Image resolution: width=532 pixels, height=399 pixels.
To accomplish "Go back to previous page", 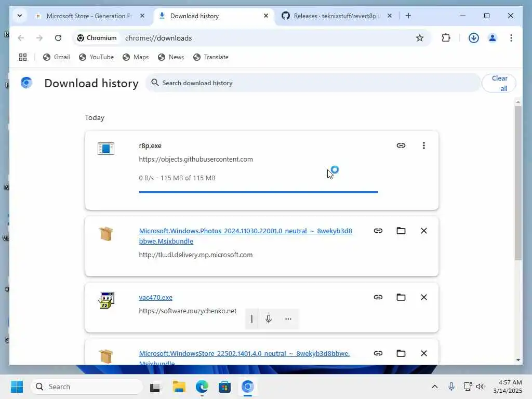I will (x=21, y=38).
